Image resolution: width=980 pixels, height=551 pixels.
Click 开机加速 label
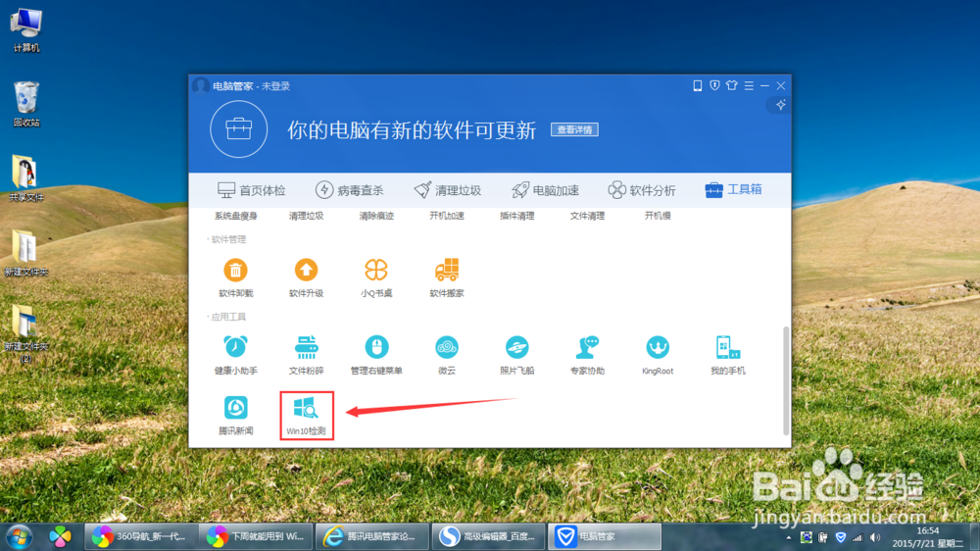[447, 216]
